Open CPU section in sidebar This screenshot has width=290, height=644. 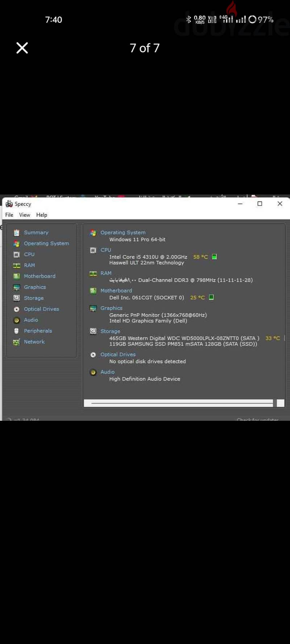click(x=29, y=254)
